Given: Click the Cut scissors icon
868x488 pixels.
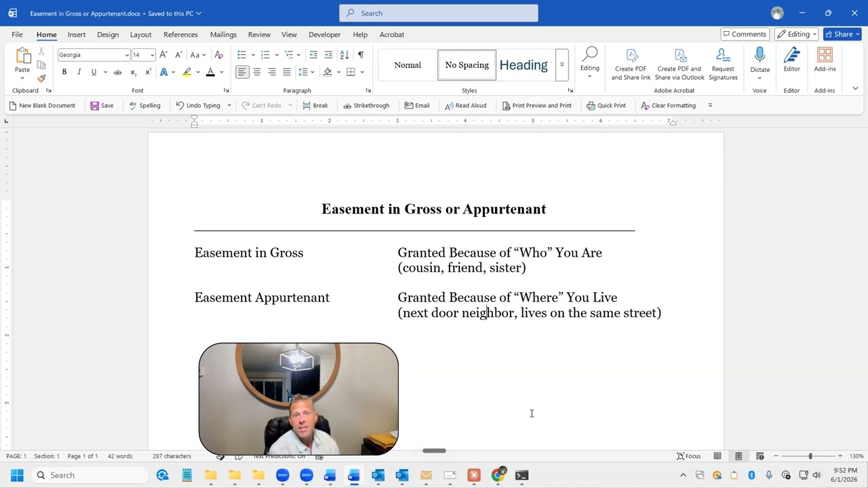Looking at the screenshot, I should (x=41, y=52).
